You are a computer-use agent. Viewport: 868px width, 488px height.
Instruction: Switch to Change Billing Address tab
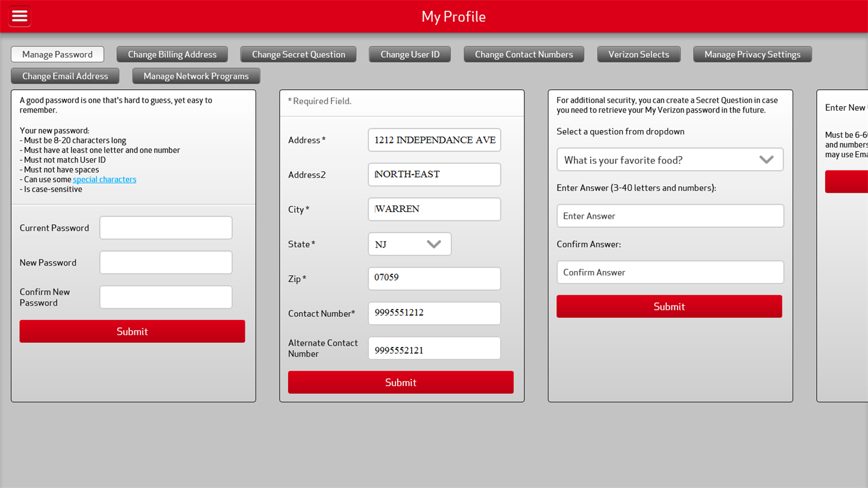click(172, 54)
